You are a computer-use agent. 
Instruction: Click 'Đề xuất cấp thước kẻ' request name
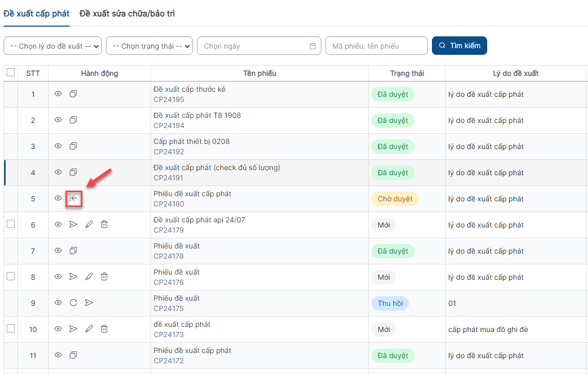pos(189,89)
